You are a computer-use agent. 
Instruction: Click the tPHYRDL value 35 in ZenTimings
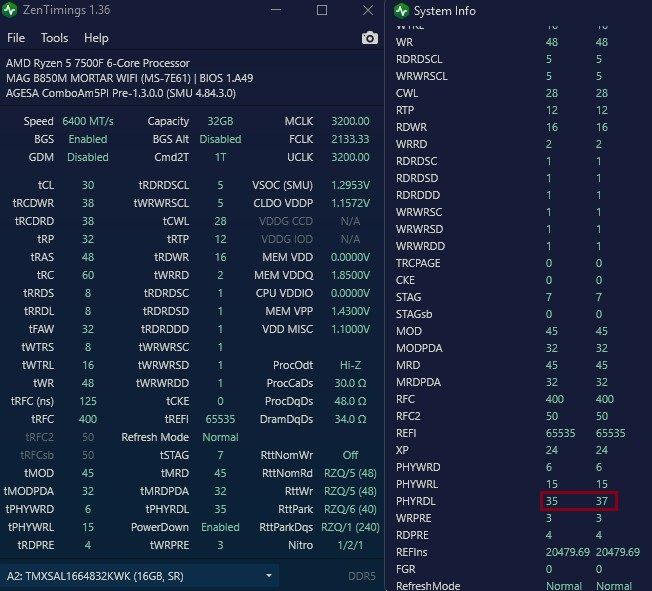click(220, 509)
